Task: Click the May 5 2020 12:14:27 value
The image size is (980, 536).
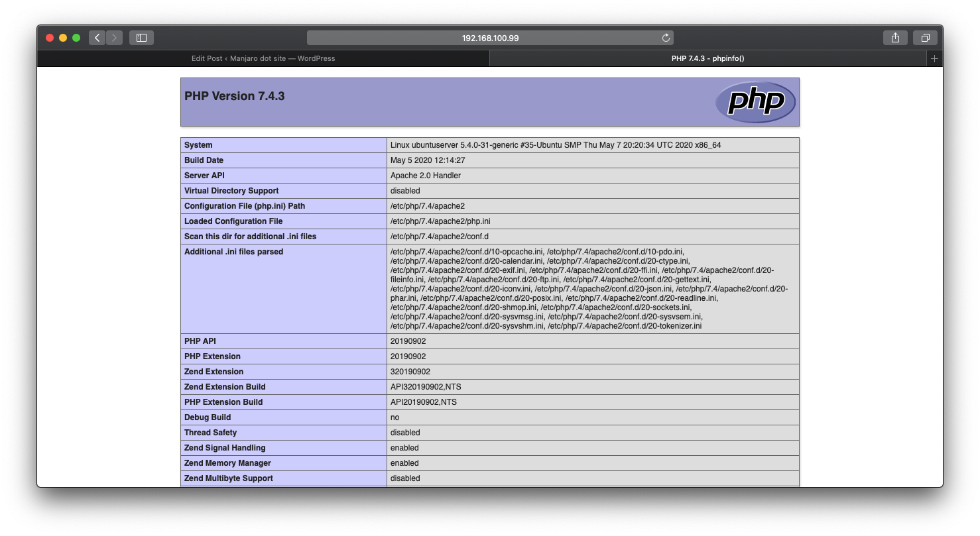Action: point(428,160)
